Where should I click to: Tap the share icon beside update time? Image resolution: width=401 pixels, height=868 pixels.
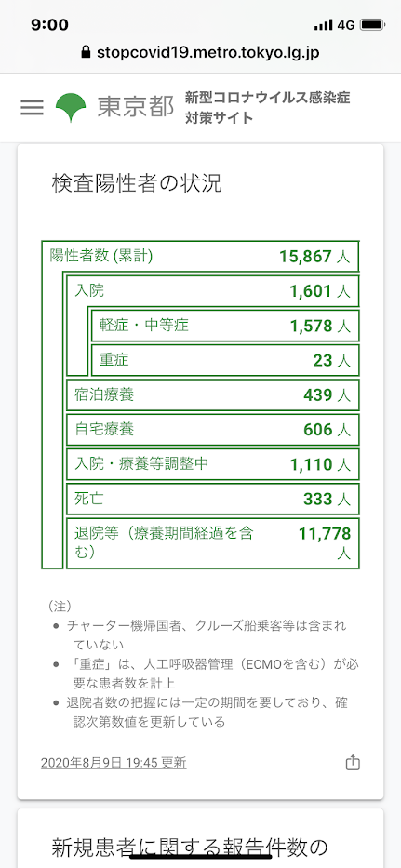[353, 763]
